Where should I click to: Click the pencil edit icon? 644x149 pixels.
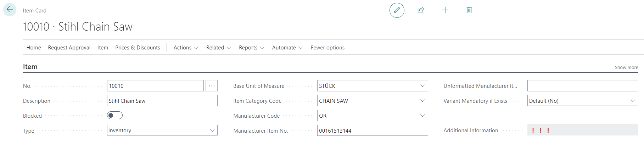click(x=397, y=10)
